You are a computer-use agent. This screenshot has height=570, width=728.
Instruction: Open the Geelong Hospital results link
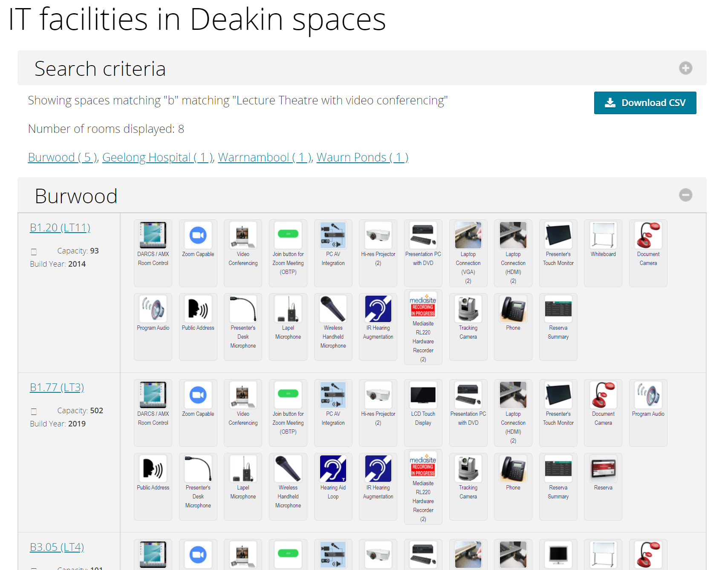157,157
